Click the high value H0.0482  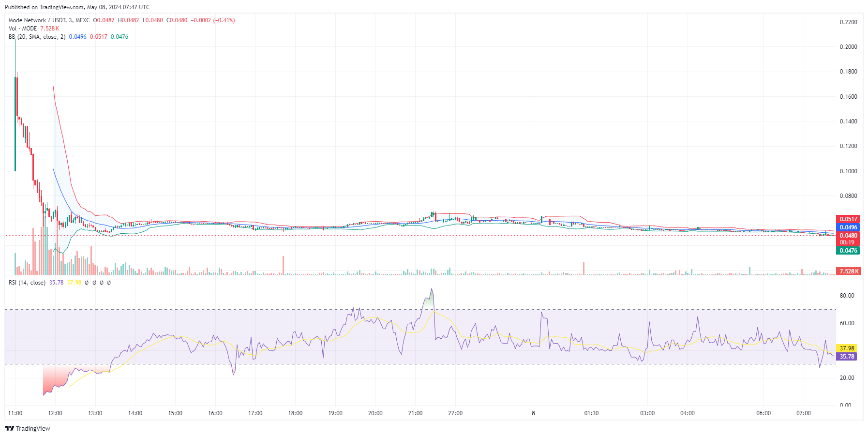[128, 20]
